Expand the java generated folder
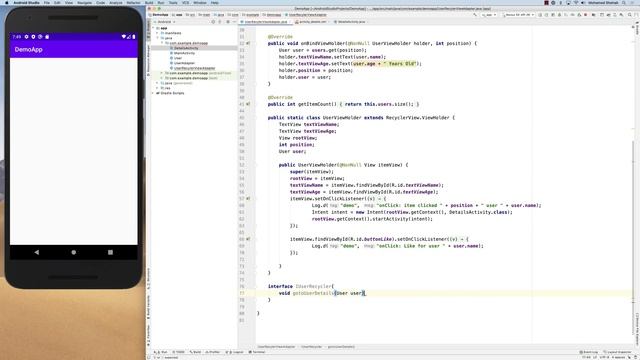 tap(158, 83)
